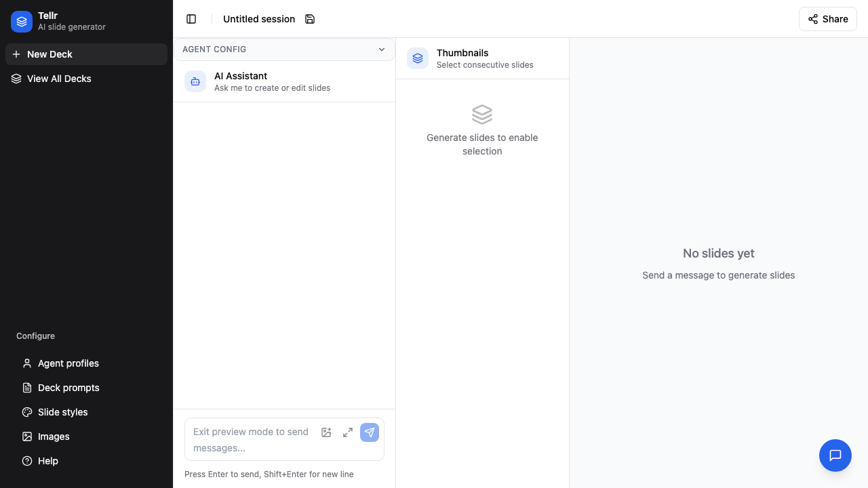Toggle the sidebar panel icon
Image resolution: width=868 pixels, height=488 pixels.
[191, 19]
